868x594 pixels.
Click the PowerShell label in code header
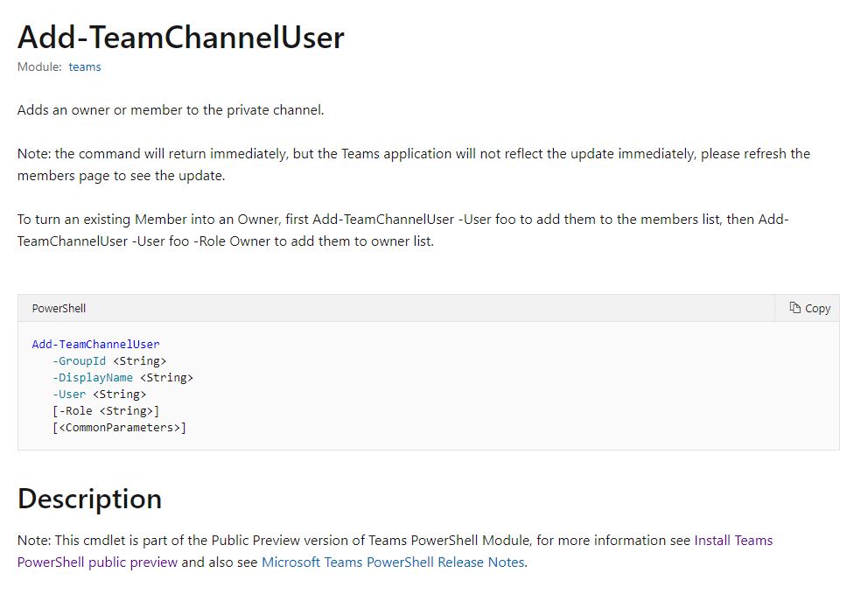tap(59, 308)
